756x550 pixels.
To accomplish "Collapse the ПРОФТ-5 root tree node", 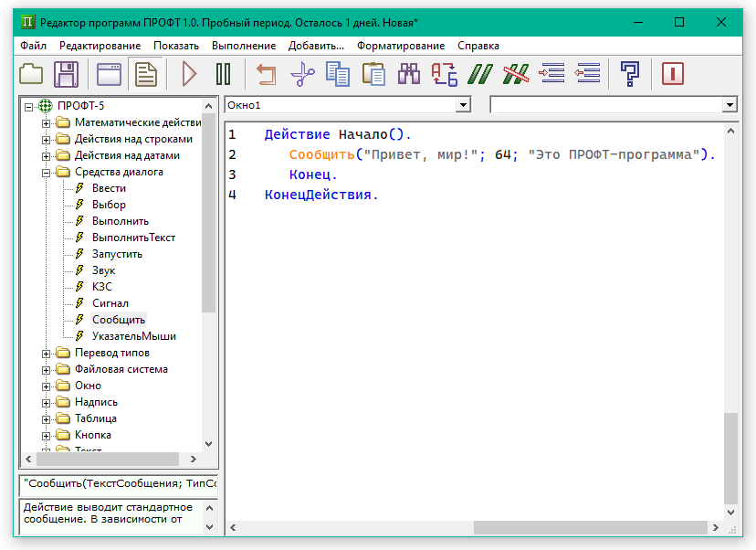I will [x=29, y=107].
